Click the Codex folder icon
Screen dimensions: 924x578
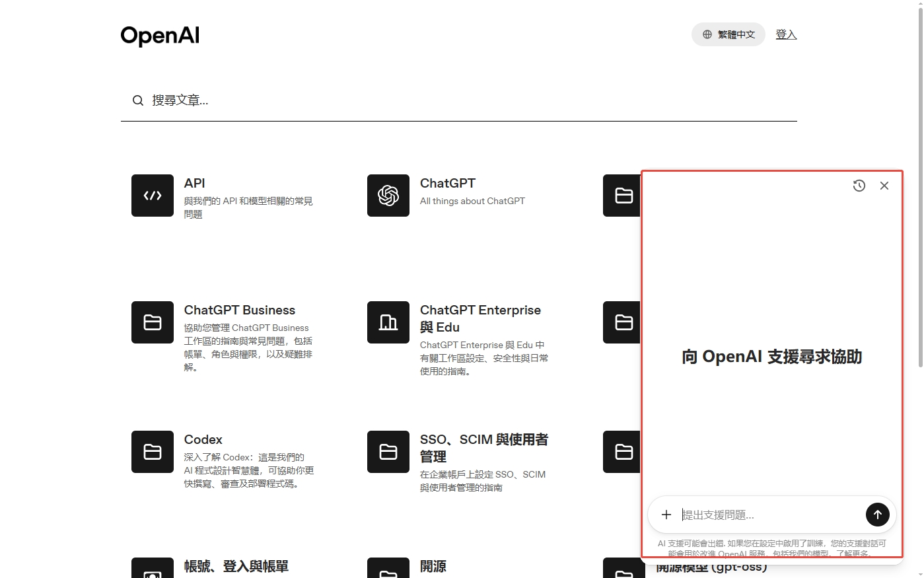[153, 452]
